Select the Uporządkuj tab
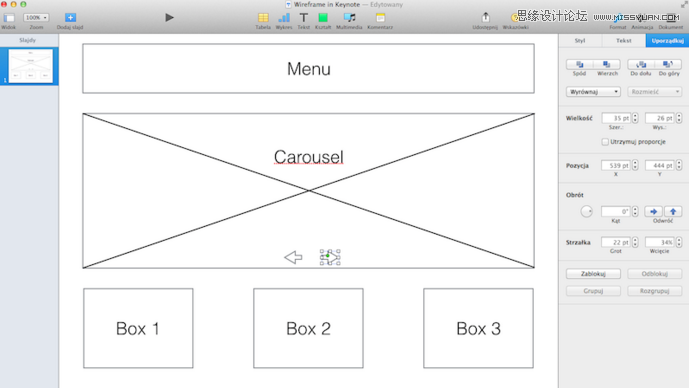The image size is (690, 388). pyautogui.click(x=667, y=40)
